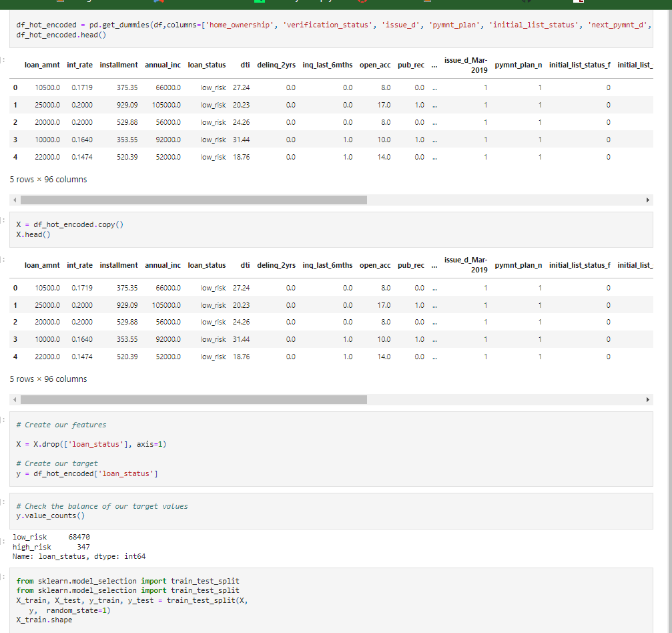This screenshot has height=633, width=672.
Task: Click the left scroll arrow under the X.head() table
Action: (13, 399)
